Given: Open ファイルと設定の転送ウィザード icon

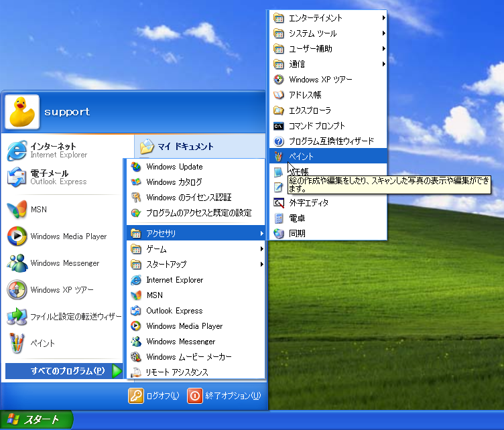Looking at the screenshot, I should [x=17, y=317].
